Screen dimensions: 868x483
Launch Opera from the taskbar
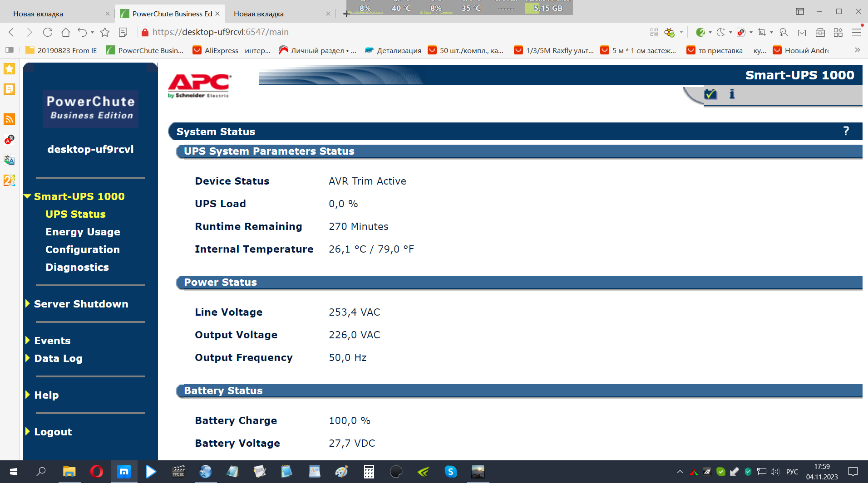coord(96,472)
